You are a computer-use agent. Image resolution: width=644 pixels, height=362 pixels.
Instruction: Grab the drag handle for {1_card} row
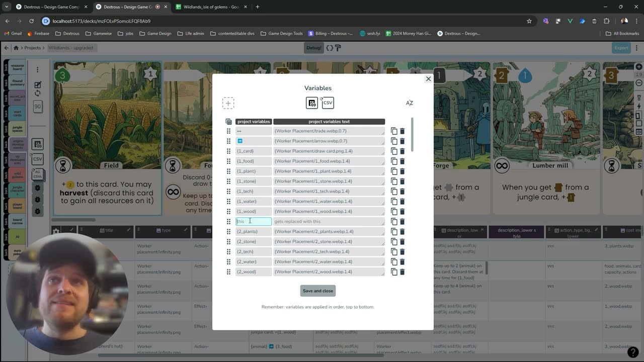228,151
